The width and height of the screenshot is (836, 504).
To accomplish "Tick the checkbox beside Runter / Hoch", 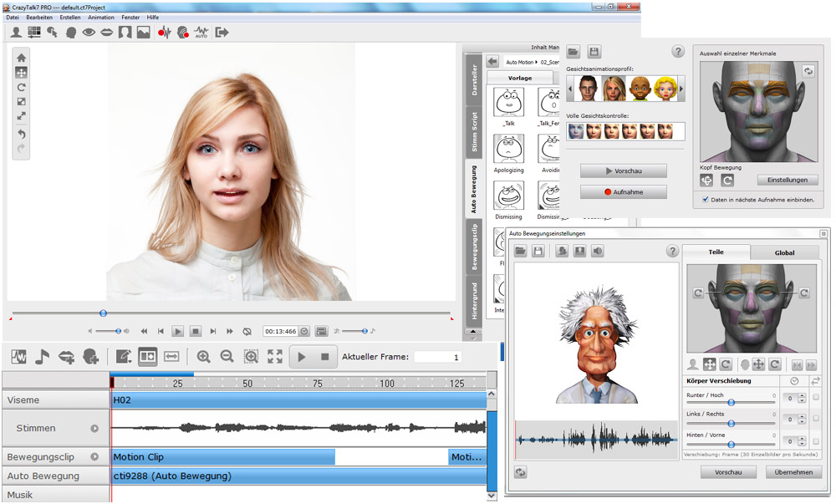I will [815, 398].
